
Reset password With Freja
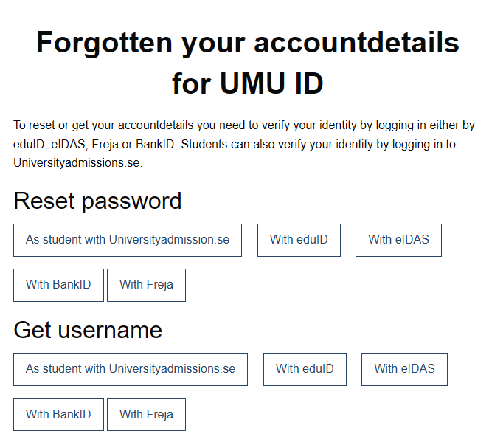pos(146,285)
